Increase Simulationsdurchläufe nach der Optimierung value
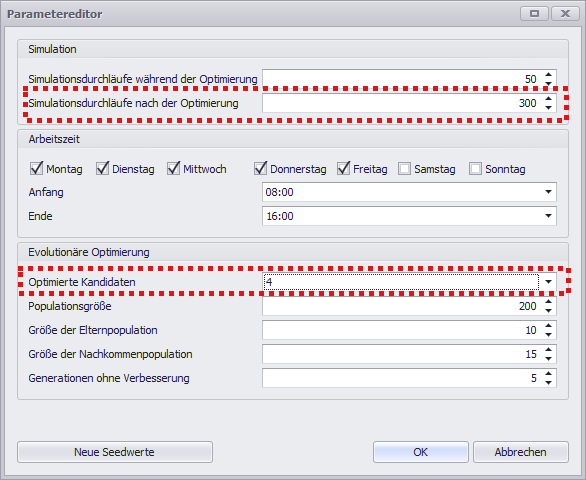The height and width of the screenshot is (480, 586). point(548,99)
